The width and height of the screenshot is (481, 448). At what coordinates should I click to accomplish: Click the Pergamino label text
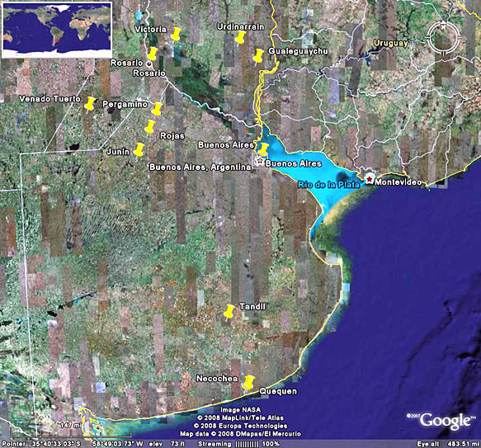(125, 104)
